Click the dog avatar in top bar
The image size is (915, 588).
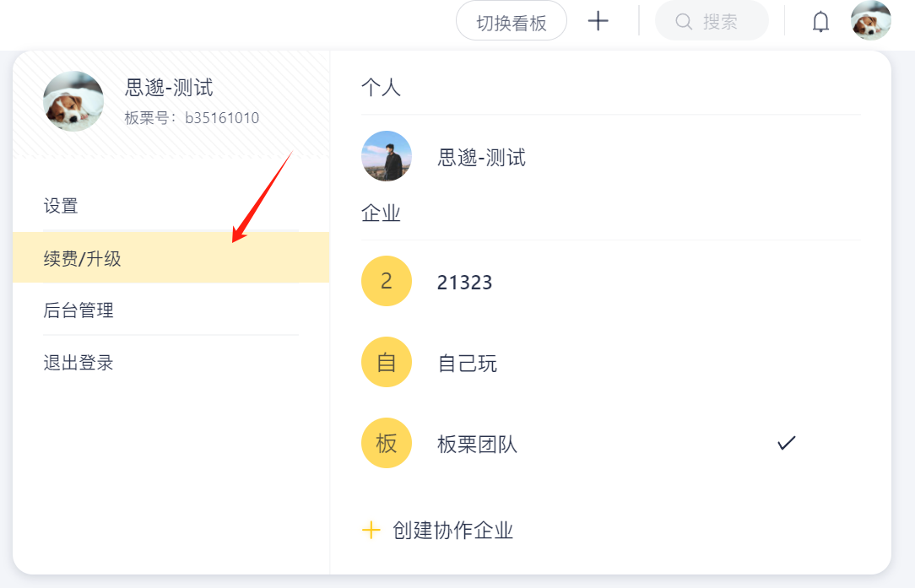pos(870,21)
